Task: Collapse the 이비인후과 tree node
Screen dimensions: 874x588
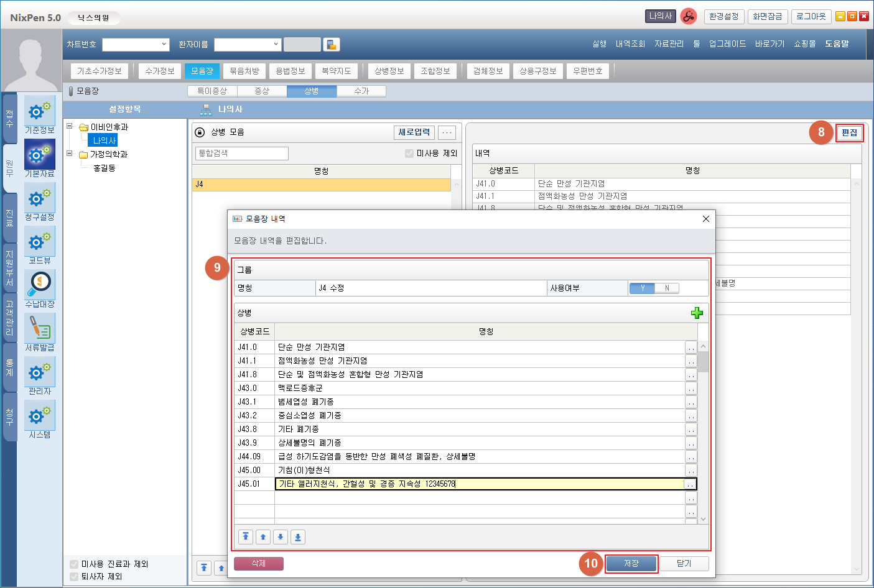Action: pyautogui.click(x=70, y=126)
